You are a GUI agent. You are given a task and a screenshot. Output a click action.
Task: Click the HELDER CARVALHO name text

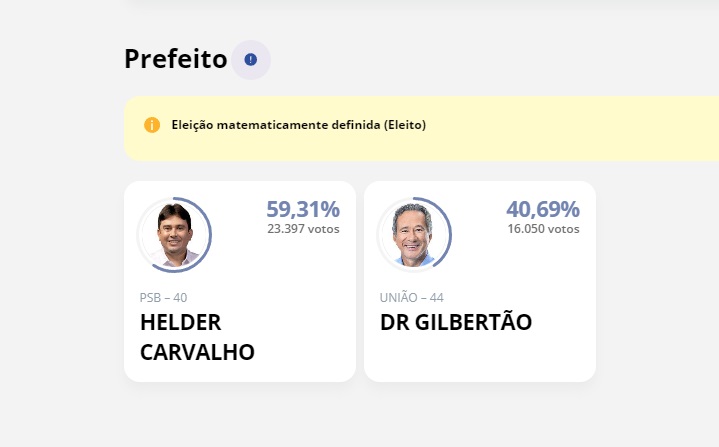click(x=197, y=337)
